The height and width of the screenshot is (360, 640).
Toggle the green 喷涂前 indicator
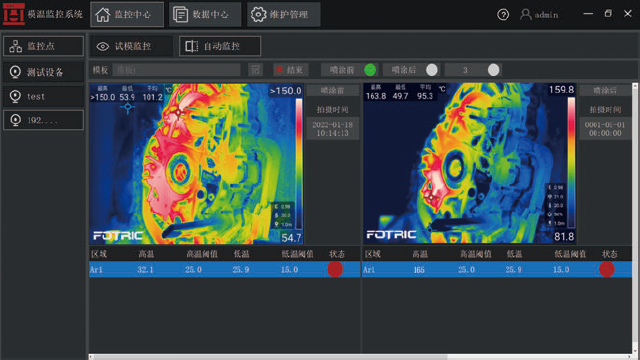pyautogui.click(x=370, y=70)
